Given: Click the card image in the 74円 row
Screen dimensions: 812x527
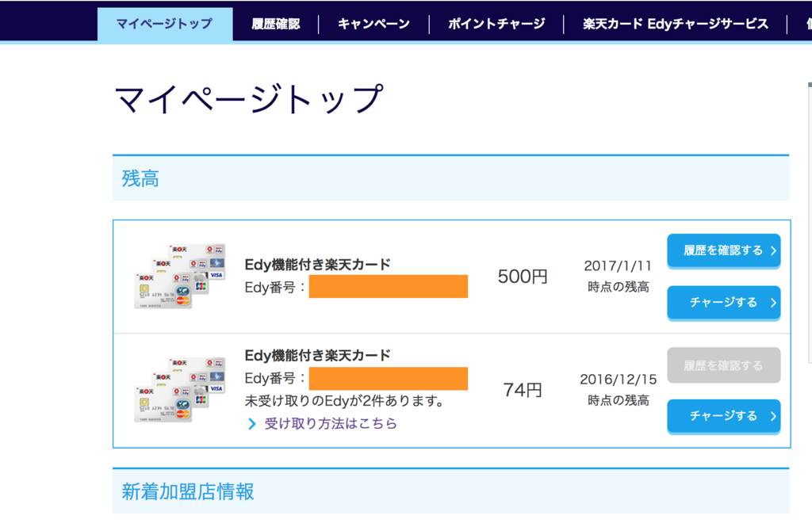Looking at the screenshot, I should tap(180, 389).
